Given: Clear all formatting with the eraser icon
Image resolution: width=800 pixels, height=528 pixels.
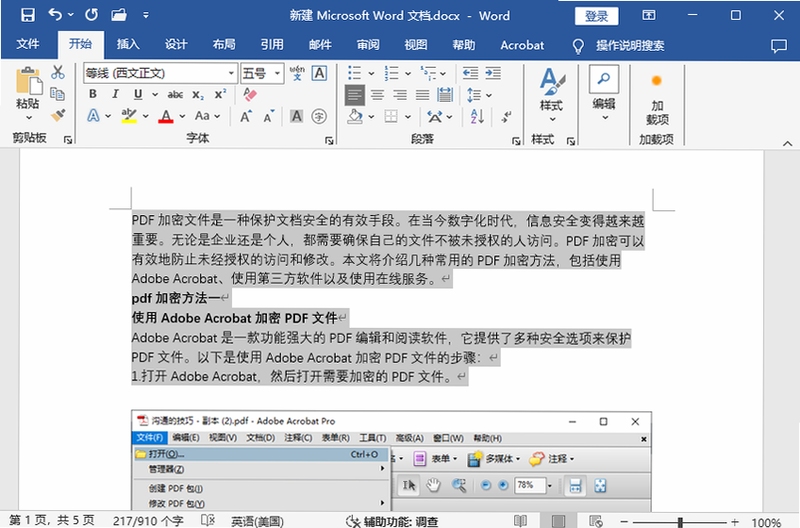Looking at the screenshot, I should pyautogui.click(x=250, y=94).
